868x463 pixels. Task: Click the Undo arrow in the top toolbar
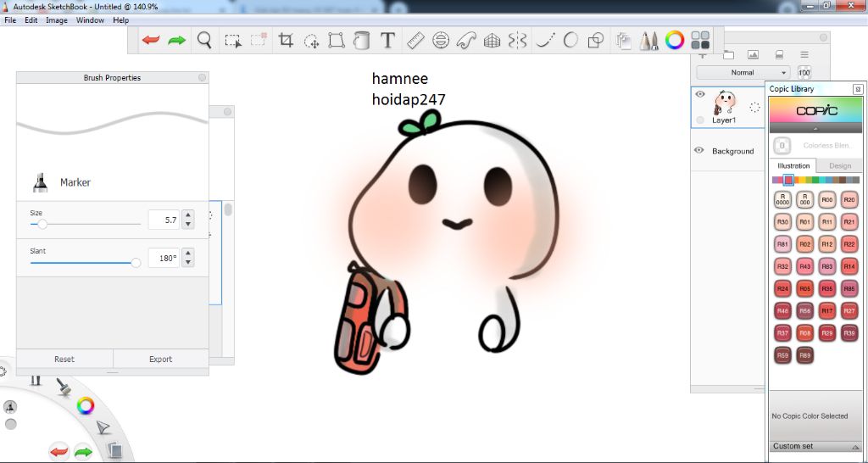(151, 40)
